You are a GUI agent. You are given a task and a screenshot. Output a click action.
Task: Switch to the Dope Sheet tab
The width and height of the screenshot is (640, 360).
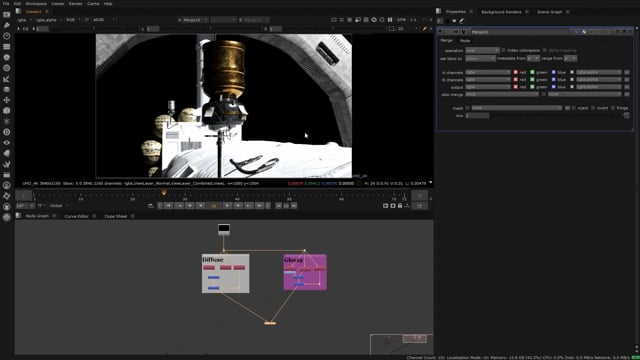point(116,216)
